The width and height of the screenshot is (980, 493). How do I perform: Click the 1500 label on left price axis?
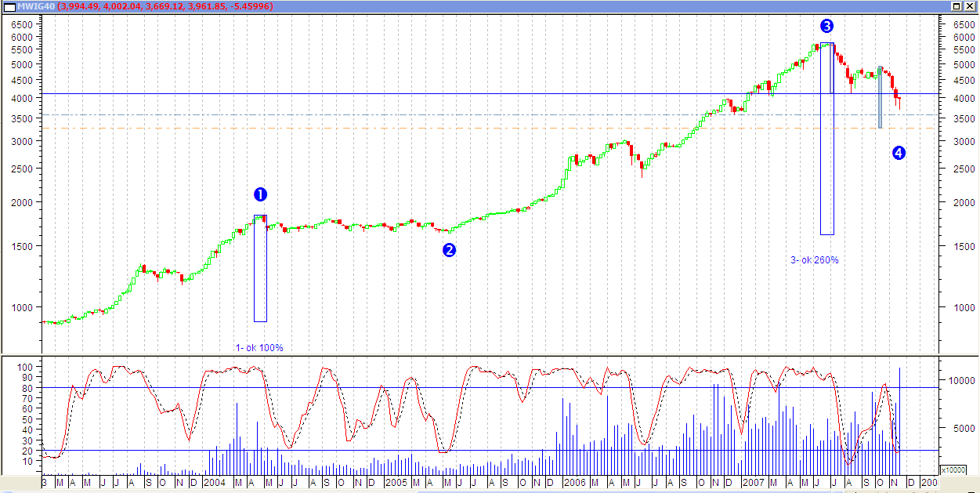(x=22, y=246)
